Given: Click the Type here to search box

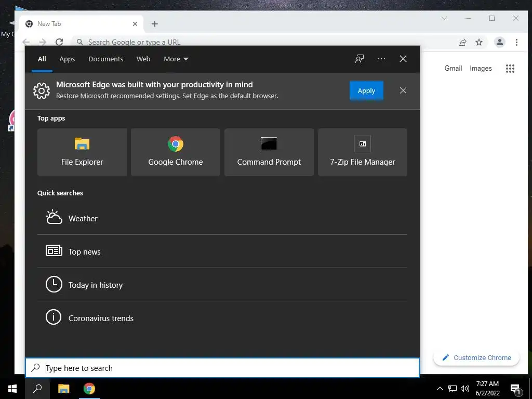Looking at the screenshot, I should (222, 368).
